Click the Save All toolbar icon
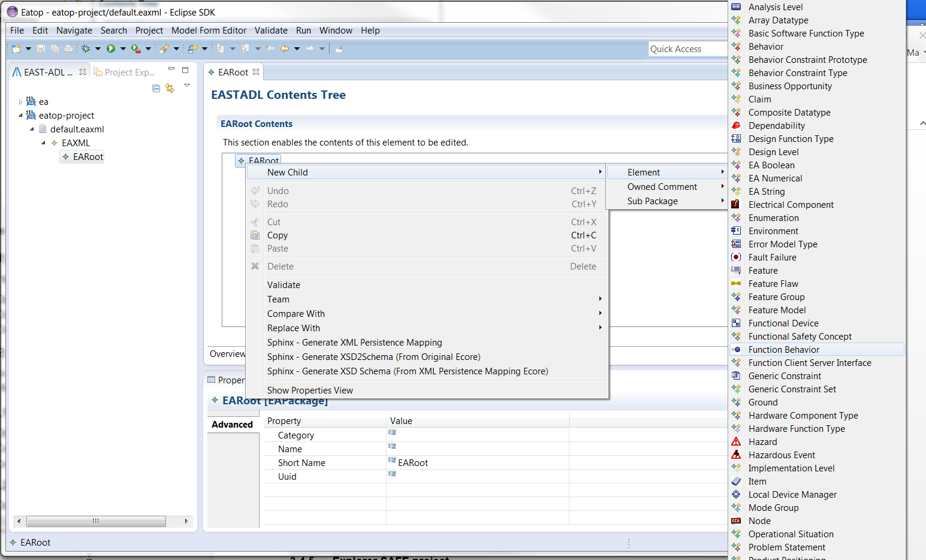Viewport: 926px width, 560px height. 55,49
